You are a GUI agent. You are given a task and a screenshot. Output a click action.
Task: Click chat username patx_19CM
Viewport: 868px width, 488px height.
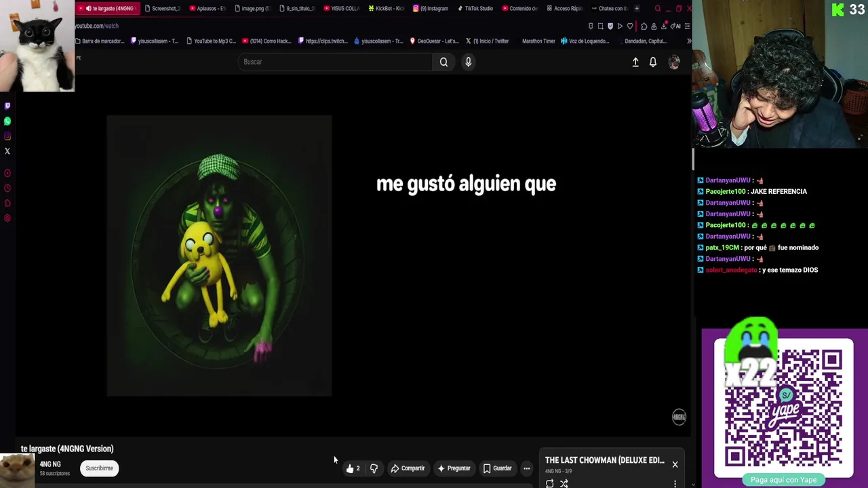[723, 247]
